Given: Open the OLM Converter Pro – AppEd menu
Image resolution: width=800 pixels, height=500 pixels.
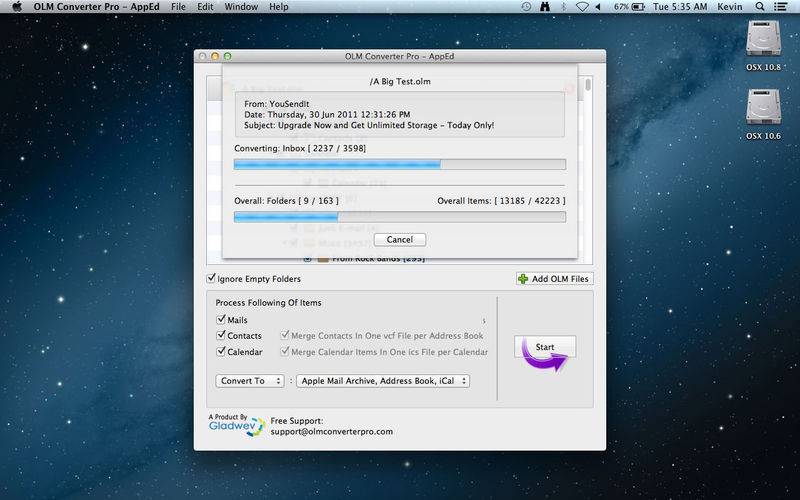Looking at the screenshot, I should point(96,7).
